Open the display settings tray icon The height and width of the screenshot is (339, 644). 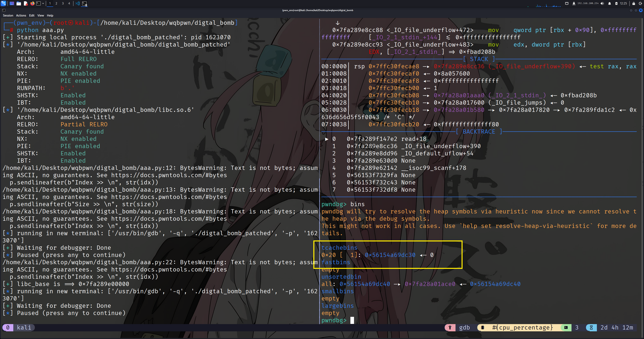567,3
